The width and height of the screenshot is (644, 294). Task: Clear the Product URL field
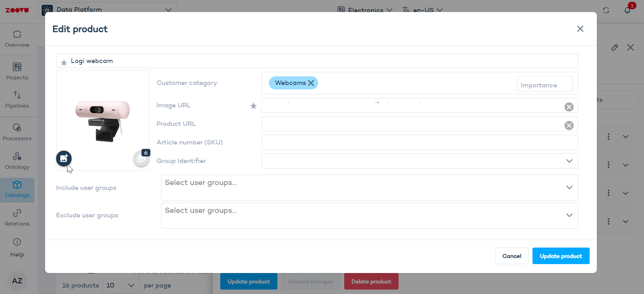(569, 126)
